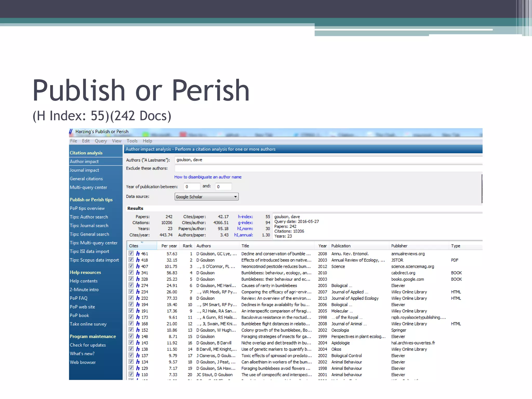The image size is (532, 399).
Task: Open PoP FAQ help item
Action: tap(78, 298)
